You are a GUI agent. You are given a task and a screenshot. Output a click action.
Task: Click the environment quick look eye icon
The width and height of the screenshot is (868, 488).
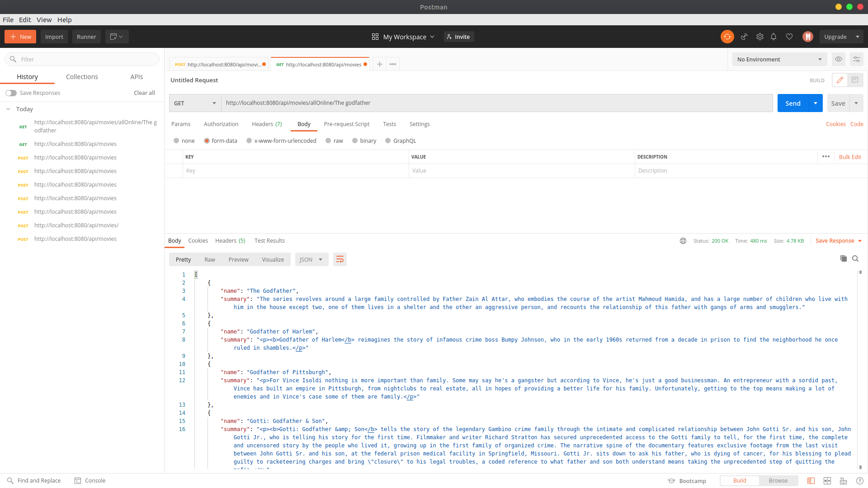pos(839,59)
